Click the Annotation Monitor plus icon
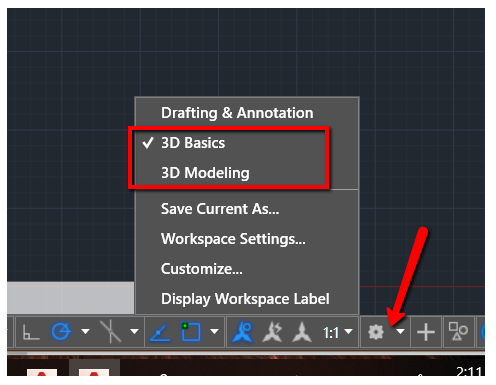The width and height of the screenshot is (496, 385). point(426,332)
